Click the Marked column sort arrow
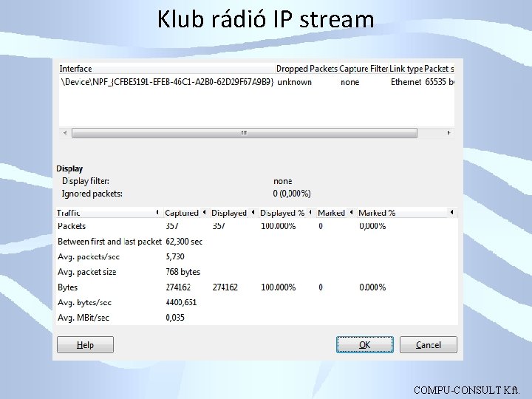 (351, 212)
